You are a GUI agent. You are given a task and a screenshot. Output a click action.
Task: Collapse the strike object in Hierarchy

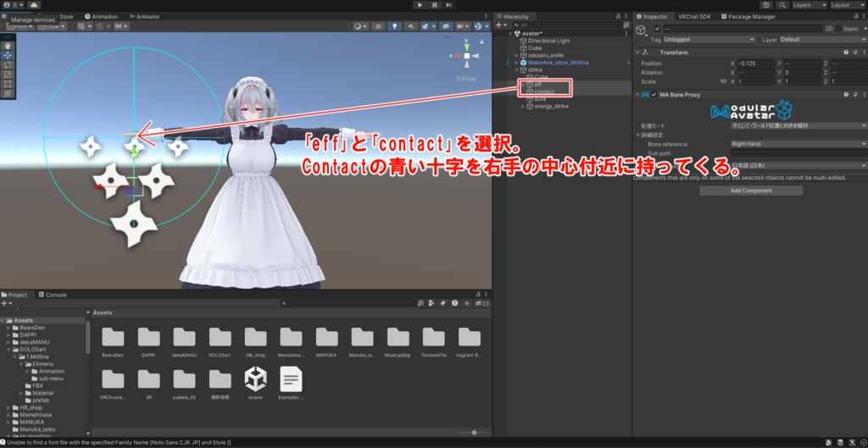tap(516, 70)
